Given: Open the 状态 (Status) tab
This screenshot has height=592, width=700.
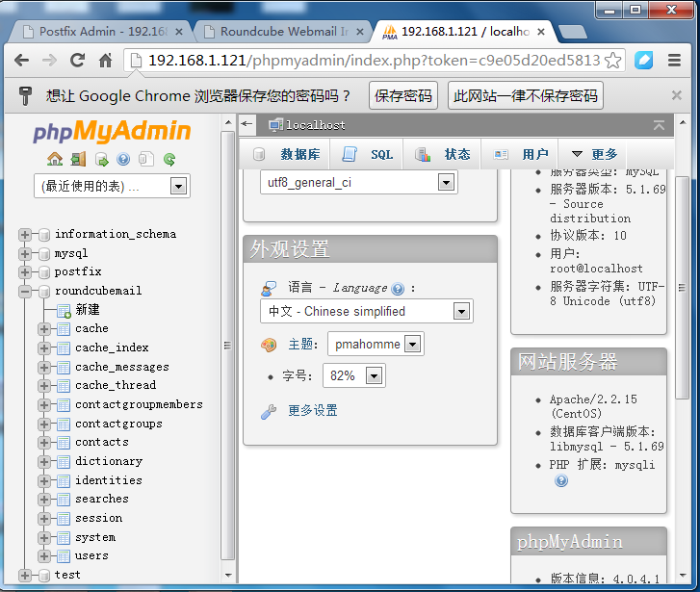Looking at the screenshot, I should click(x=442, y=154).
